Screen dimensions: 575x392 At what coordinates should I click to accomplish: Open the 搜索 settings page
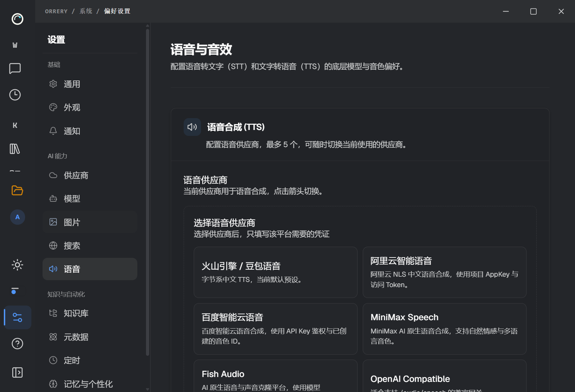pos(90,246)
